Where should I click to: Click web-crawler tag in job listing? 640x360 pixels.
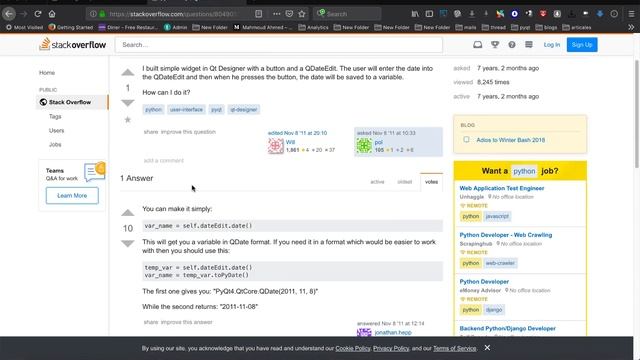[500, 263]
